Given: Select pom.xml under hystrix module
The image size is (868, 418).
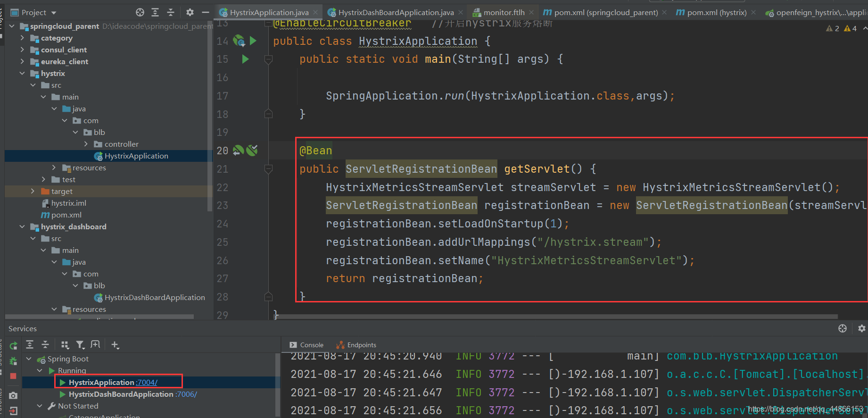Looking at the screenshot, I should (66, 215).
